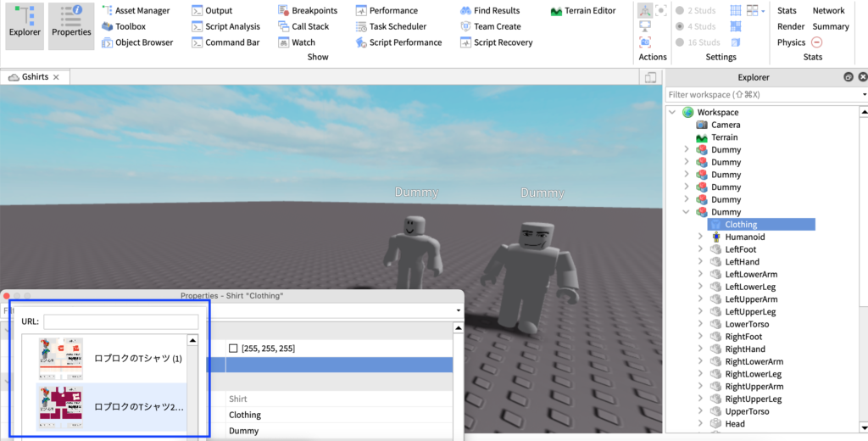Open Team Create panel
868x441 pixels.
pyautogui.click(x=491, y=26)
